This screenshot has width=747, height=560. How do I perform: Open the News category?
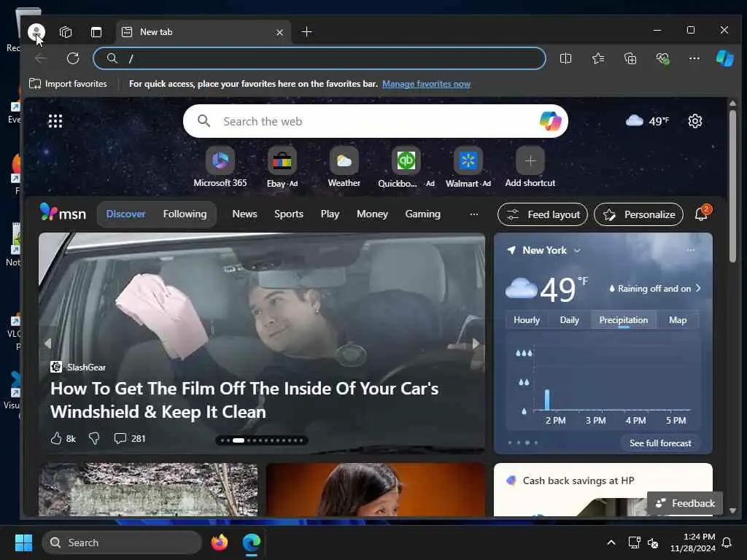coord(244,214)
